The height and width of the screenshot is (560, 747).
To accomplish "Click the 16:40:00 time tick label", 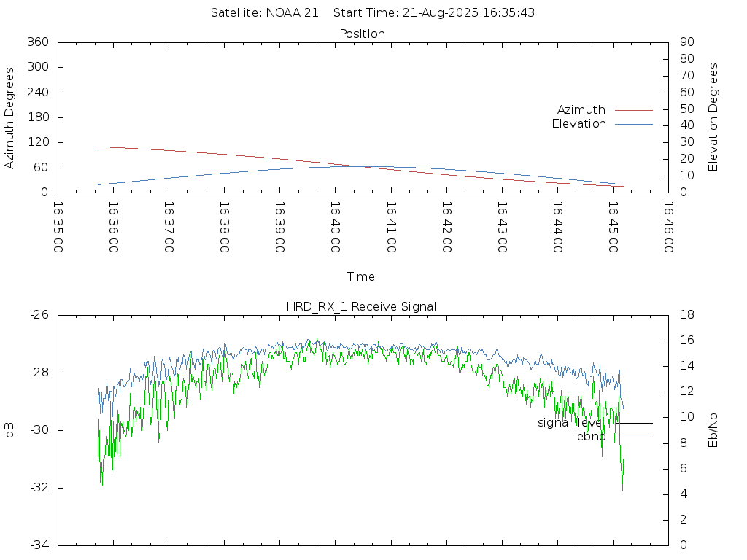I will [336, 227].
